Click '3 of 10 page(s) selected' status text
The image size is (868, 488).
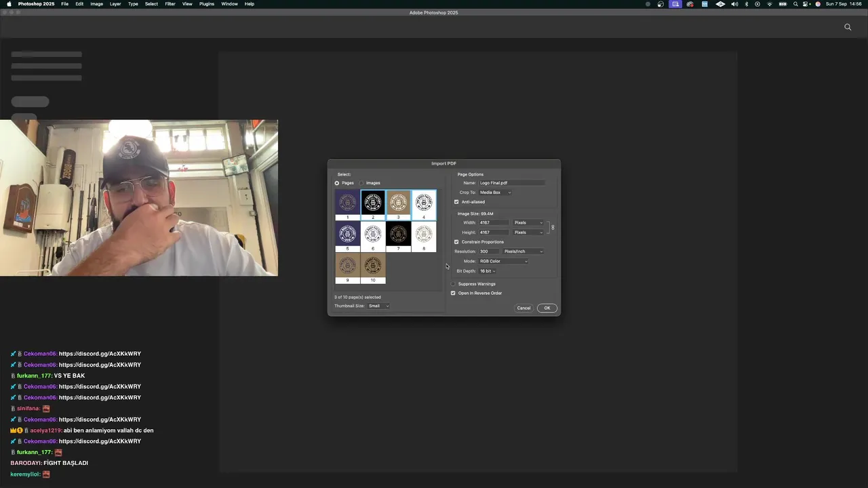pyautogui.click(x=357, y=298)
